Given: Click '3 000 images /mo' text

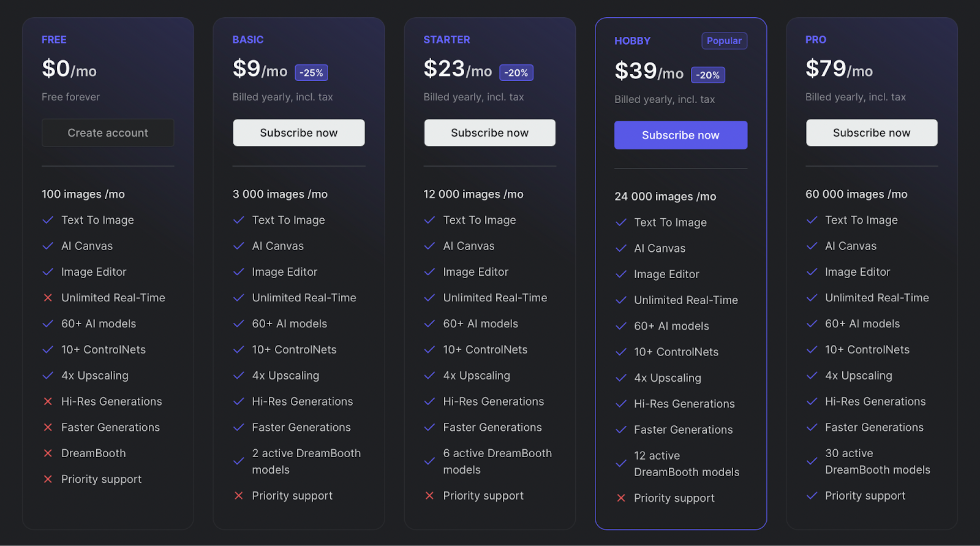Looking at the screenshot, I should tap(280, 194).
